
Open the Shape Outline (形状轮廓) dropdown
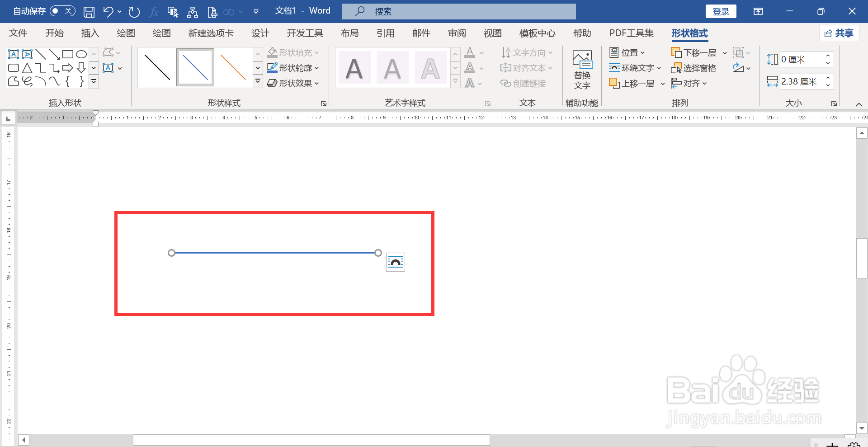292,68
